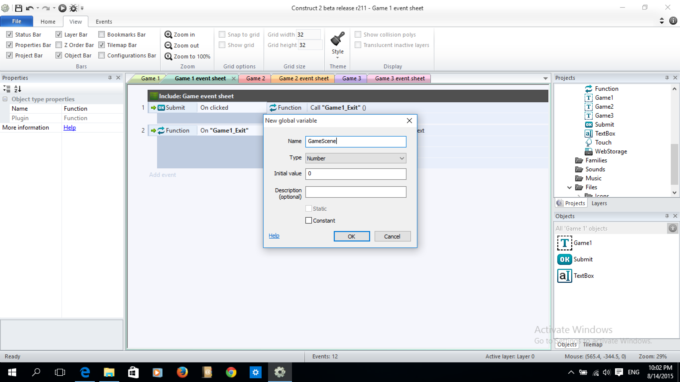Enable the Bookmarks Bar checkbox
Viewport: 680px width, 382px height.
pos(101,34)
